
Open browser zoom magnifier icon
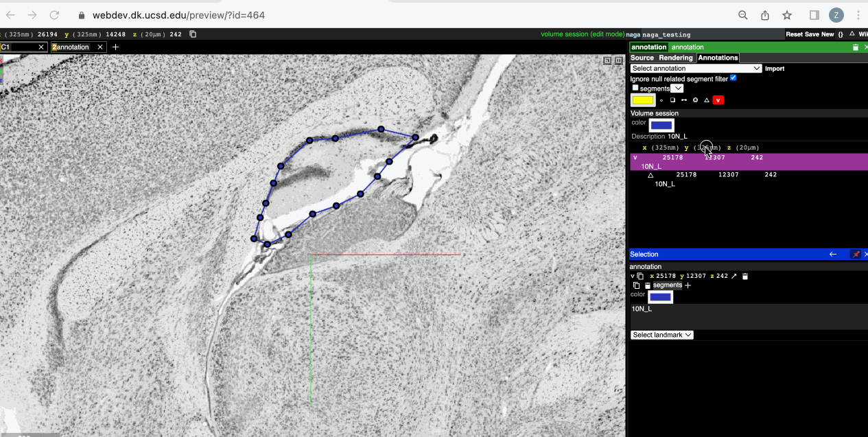(x=743, y=15)
